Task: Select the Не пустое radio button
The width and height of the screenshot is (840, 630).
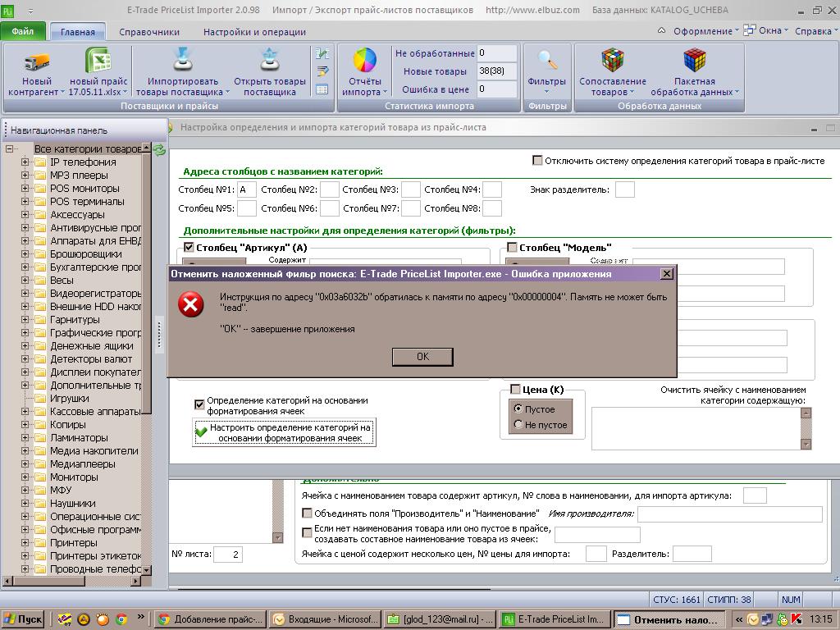Action: pyautogui.click(x=518, y=424)
